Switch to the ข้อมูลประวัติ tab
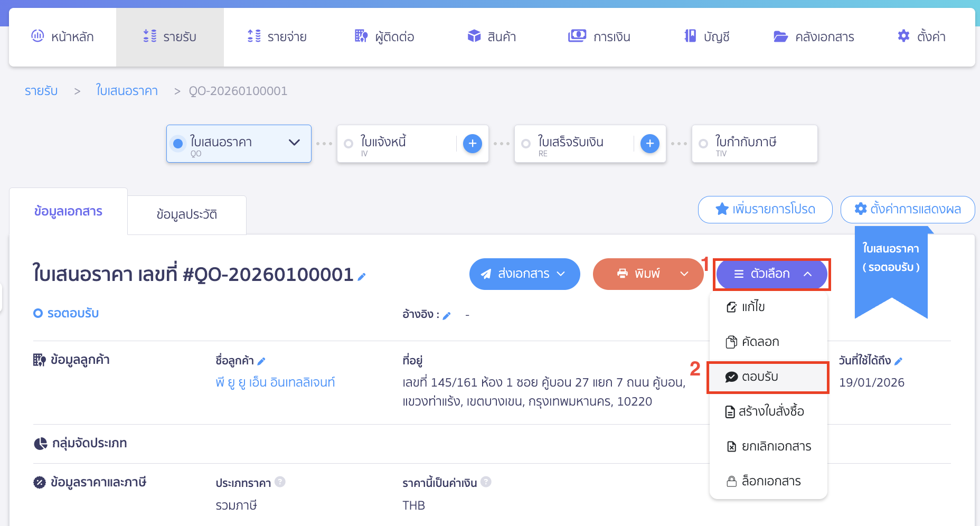This screenshot has width=980, height=526. pos(186,214)
